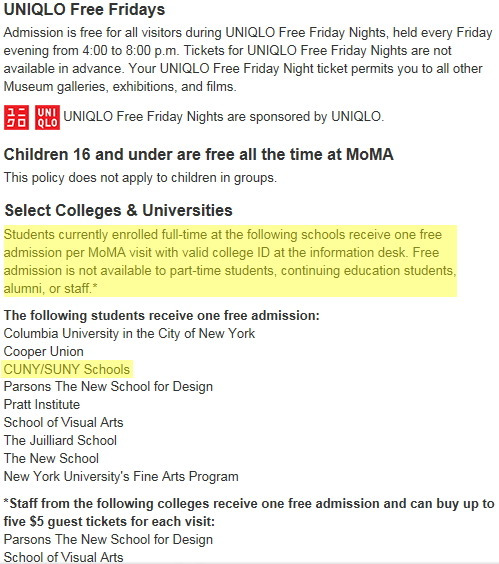This screenshot has width=499, height=564.
Task: Click the highlighted full-time students paragraph
Action: pyautogui.click(x=230, y=261)
